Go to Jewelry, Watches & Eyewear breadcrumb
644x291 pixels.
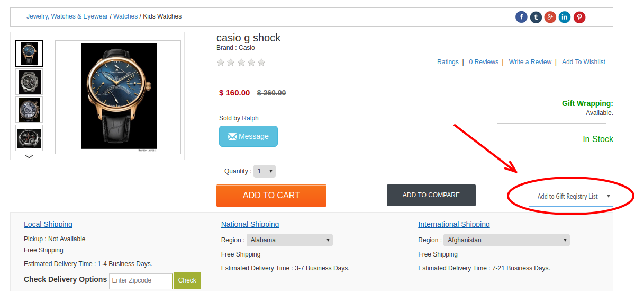click(x=67, y=16)
